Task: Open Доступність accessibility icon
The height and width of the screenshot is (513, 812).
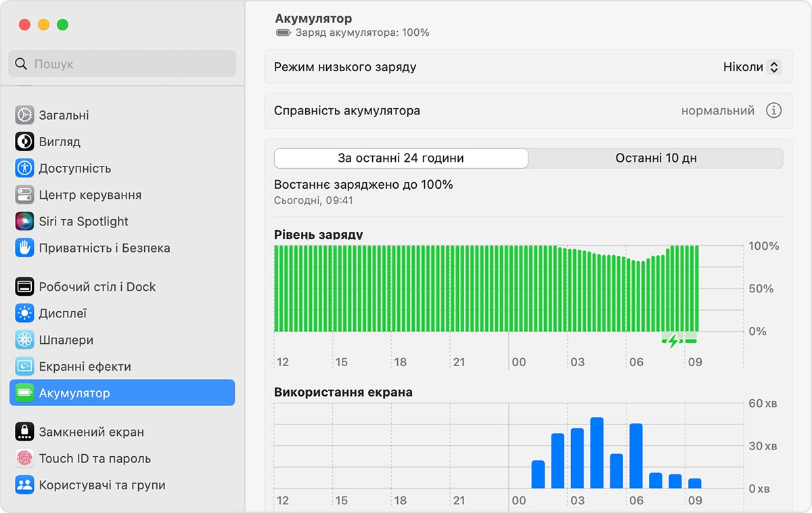Action: tap(24, 168)
